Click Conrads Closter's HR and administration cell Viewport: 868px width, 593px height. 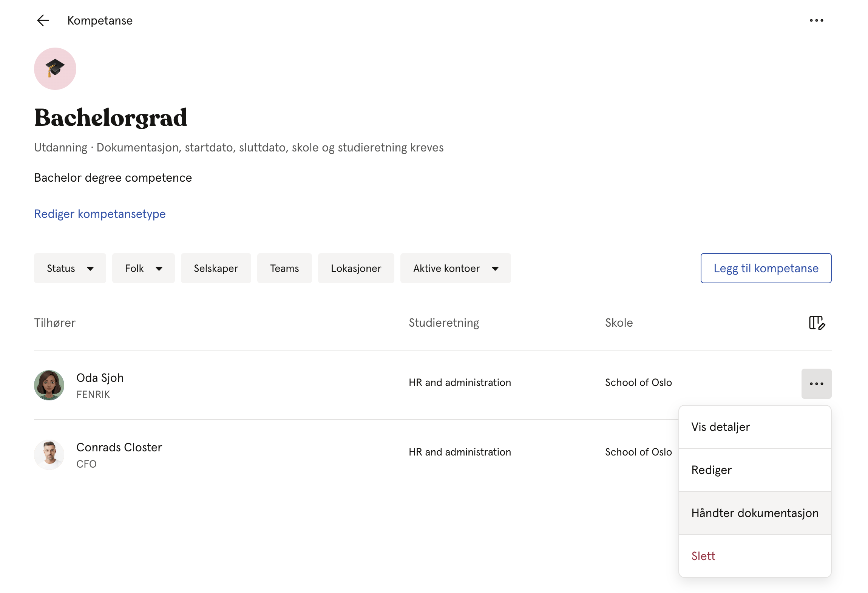[460, 452]
